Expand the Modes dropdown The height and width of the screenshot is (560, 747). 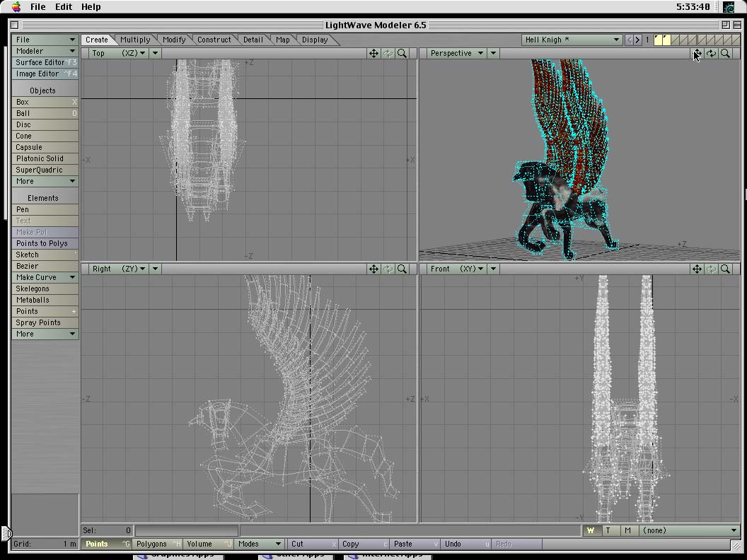[260, 544]
